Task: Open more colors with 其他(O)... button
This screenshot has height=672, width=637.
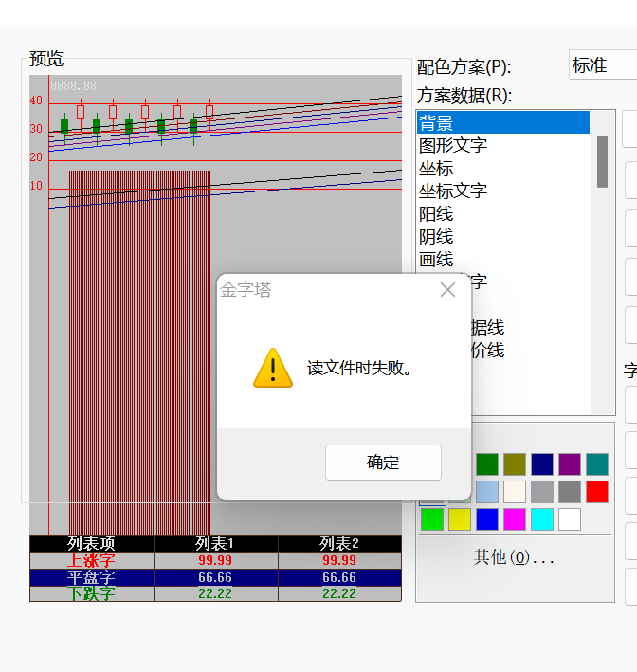Action: point(514,557)
